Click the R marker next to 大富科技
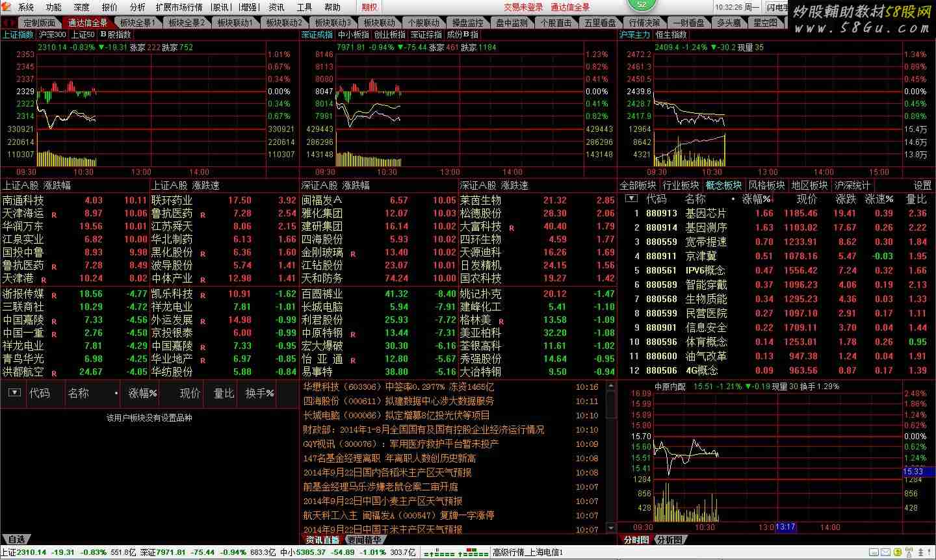This screenshot has width=936, height=560. coord(512,228)
